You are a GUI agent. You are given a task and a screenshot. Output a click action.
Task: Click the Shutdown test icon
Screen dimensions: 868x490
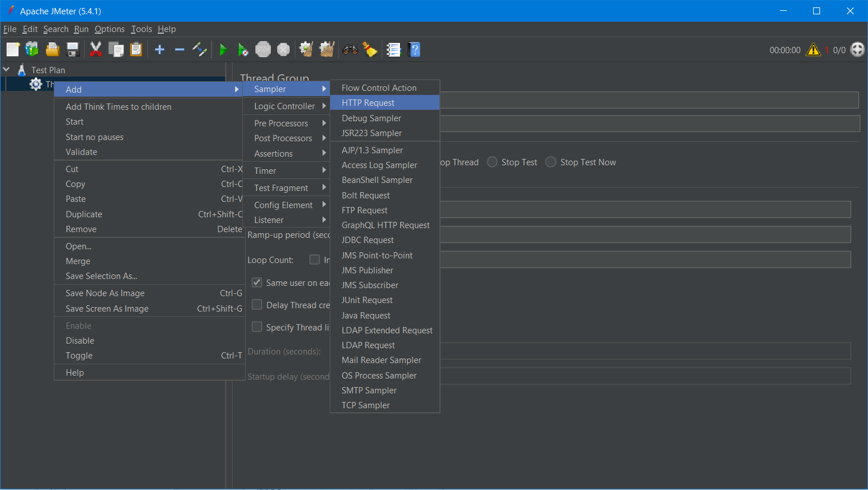tap(283, 50)
